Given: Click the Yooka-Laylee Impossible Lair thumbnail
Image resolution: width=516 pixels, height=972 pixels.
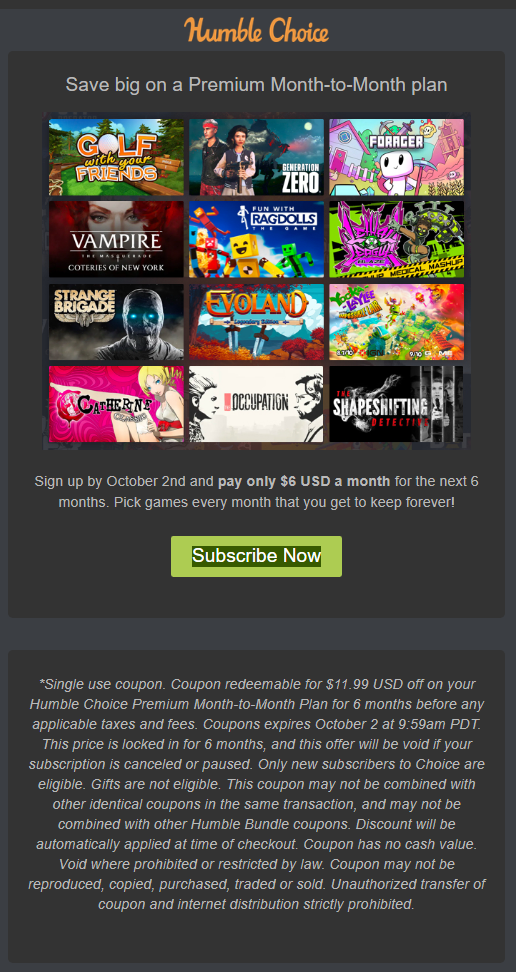Looking at the screenshot, I should 396,322.
